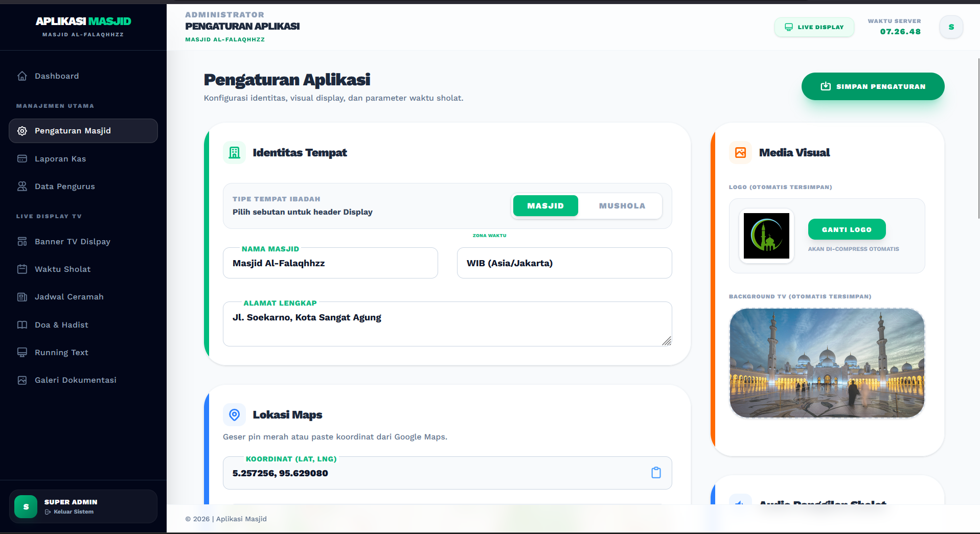
Task: Click the mosque logo thumbnail
Action: pyautogui.click(x=766, y=236)
